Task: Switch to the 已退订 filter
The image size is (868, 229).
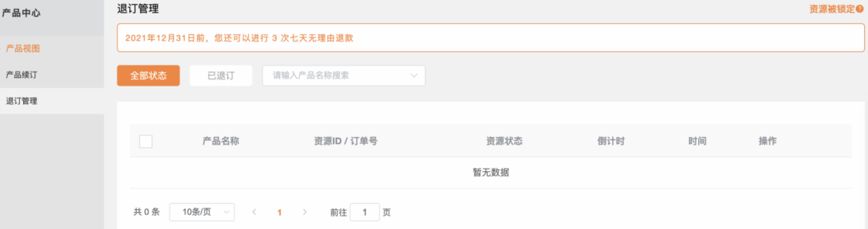Action: [221, 76]
